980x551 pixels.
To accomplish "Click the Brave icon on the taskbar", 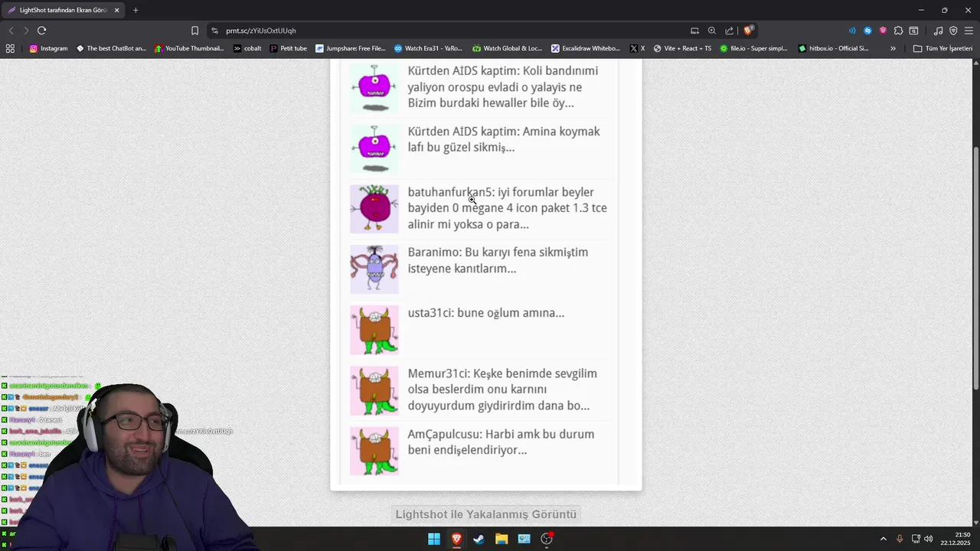I will click(x=456, y=539).
